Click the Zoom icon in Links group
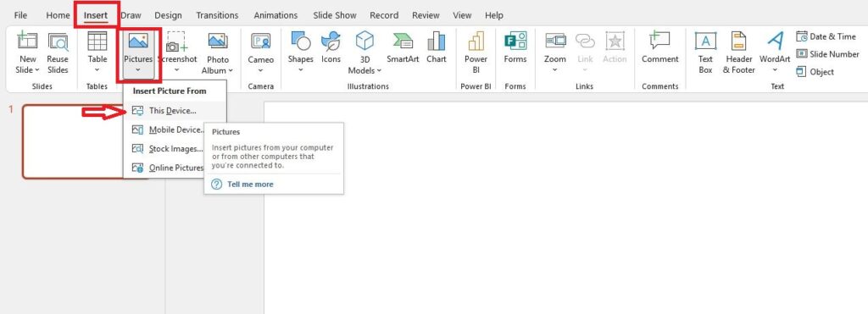Image resolution: width=868 pixels, height=314 pixels. pos(555,41)
